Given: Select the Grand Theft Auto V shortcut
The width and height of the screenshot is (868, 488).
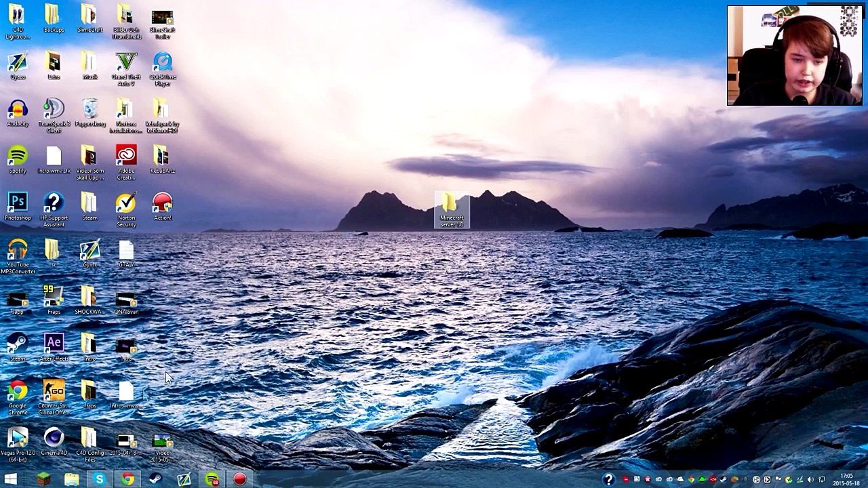Looking at the screenshot, I should (x=126, y=69).
